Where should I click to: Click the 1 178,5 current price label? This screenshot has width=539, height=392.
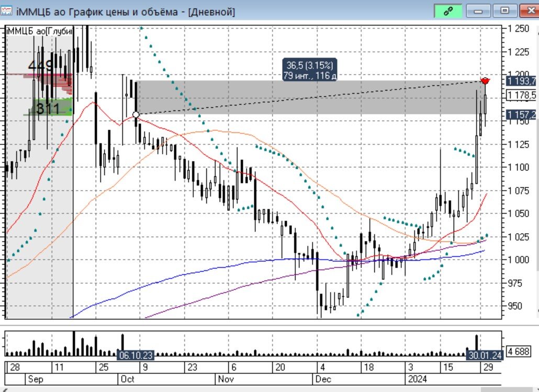tap(521, 95)
